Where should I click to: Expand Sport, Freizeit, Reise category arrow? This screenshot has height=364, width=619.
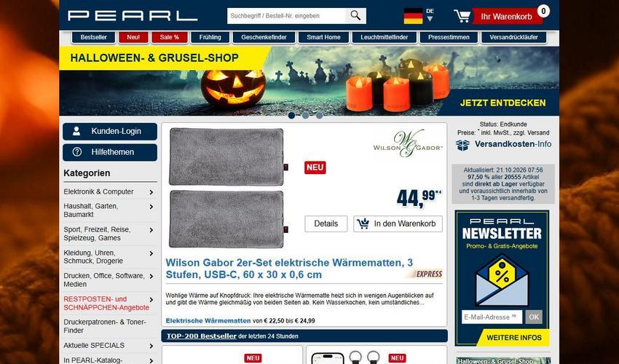point(151,230)
